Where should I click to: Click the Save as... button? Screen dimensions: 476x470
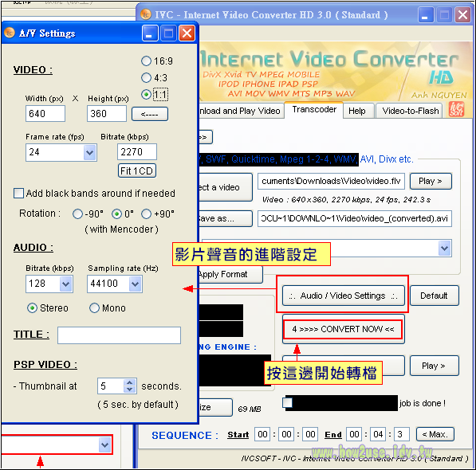tap(226, 218)
